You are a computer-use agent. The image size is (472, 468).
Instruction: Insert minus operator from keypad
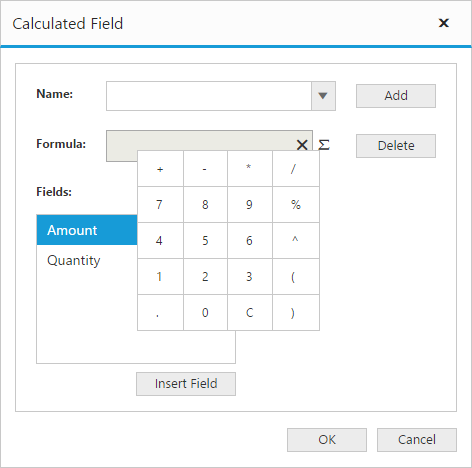[205, 169]
